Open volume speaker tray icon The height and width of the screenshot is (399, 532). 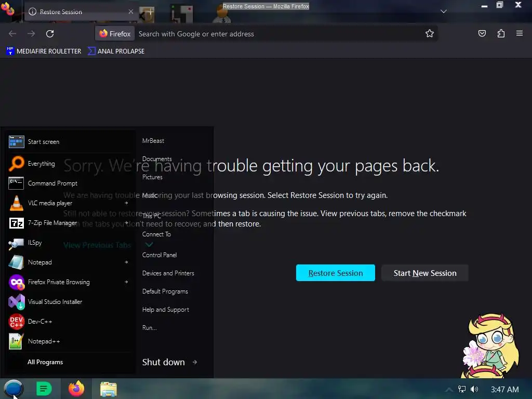(474, 389)
